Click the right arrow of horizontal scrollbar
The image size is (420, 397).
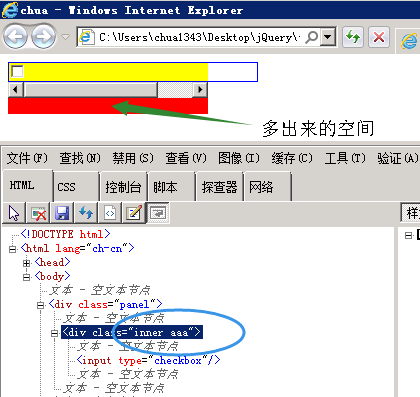click(200, 90)
